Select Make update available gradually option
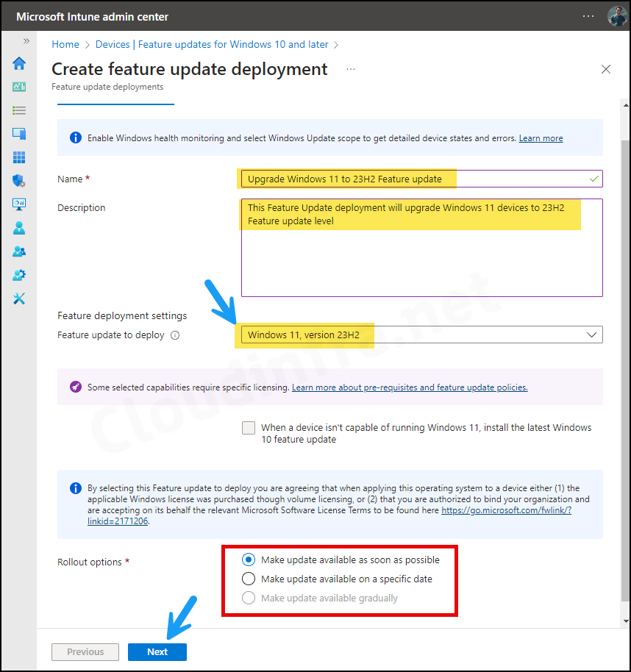This screenshot has height=672, width=631. pos(249,598)
